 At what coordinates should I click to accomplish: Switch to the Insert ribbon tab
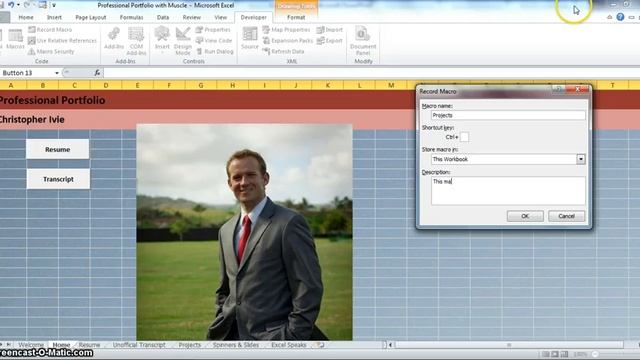[x=54, y=17]
